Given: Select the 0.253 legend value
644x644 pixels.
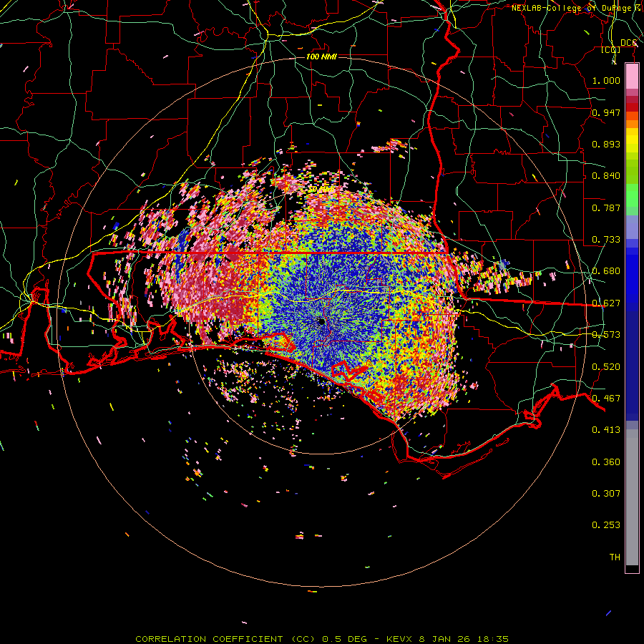Looking at the screenshot, I should click(x=606, y=525).
